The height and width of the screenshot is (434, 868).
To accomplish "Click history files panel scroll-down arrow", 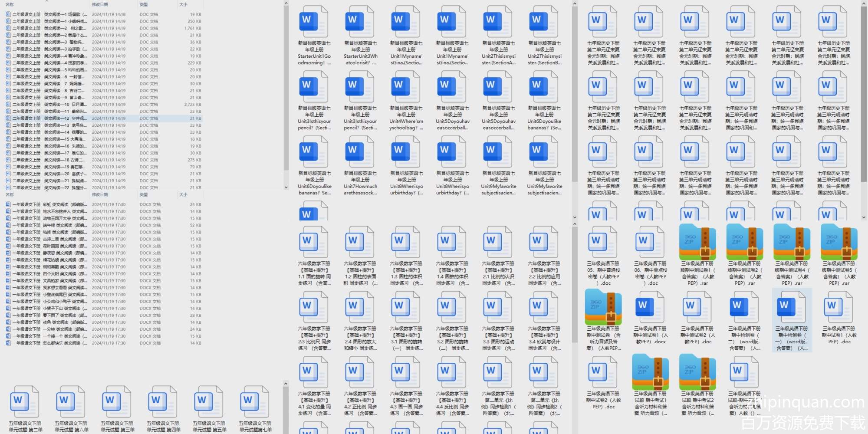I will point(864,217).
